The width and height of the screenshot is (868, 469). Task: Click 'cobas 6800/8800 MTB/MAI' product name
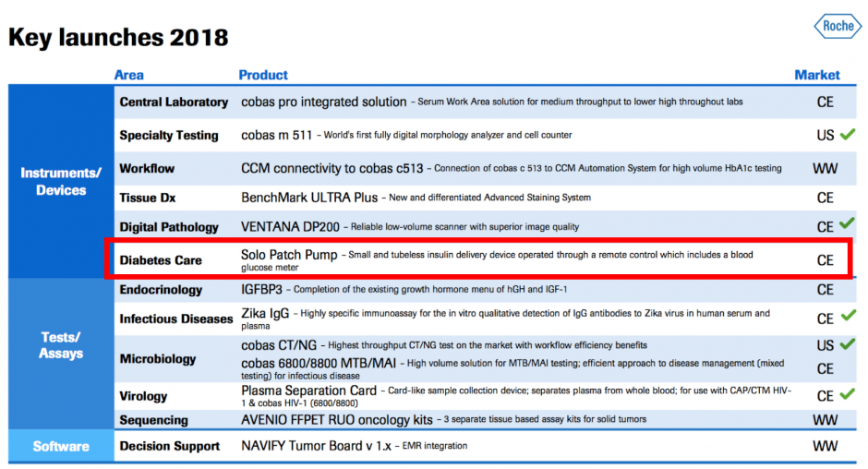[x=319, y=364]
